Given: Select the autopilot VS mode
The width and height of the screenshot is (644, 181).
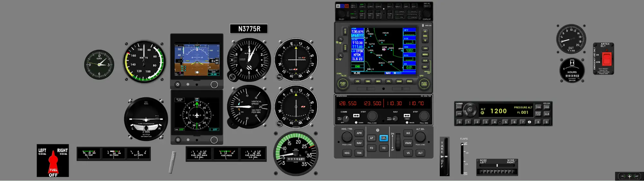Looking at the screenshot, I should coord(408,153).
